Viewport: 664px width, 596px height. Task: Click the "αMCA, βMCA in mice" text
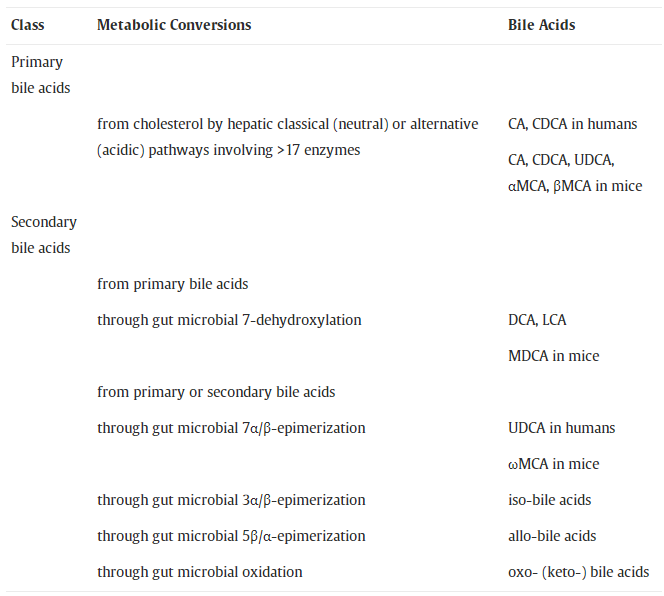(575, 186)
